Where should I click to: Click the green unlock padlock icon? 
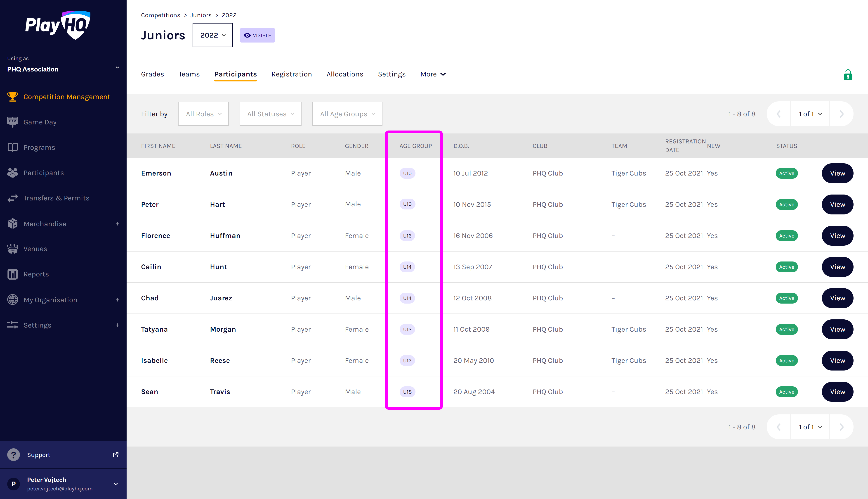[x=848, y=75]
